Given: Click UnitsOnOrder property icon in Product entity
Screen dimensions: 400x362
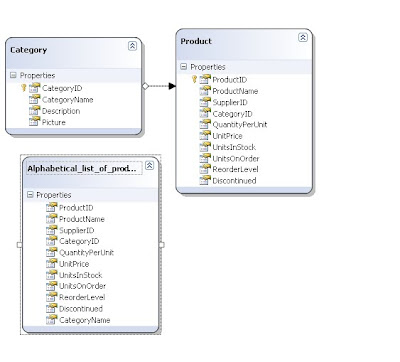Looking at the screenshot, I should (205, 158).
